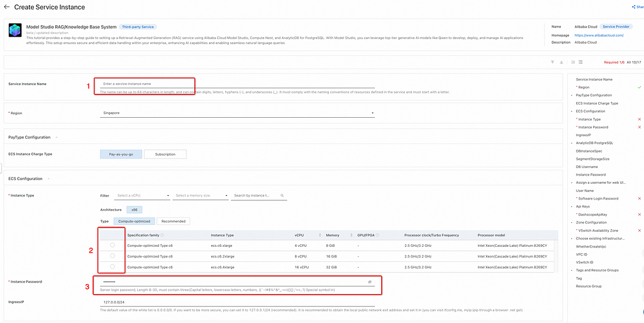Image resolution: width=644 pixels, height=323 pixels.
Task: Collapse the ECS Configuration section header
Action: [48, 179]
